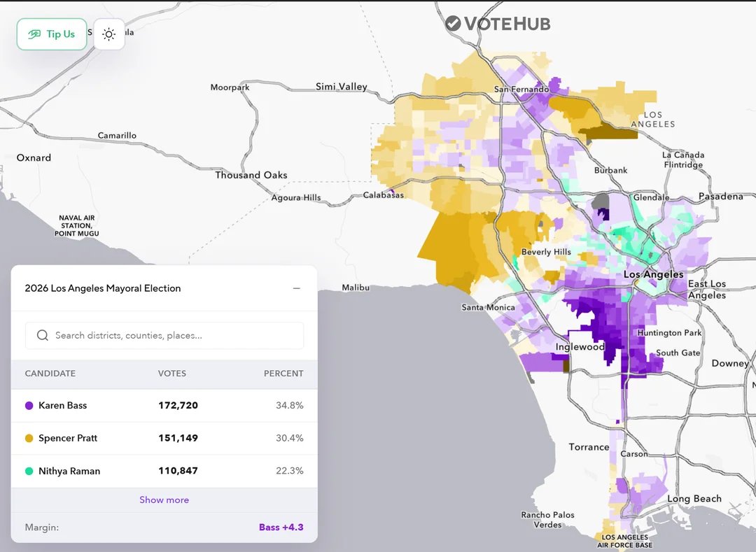The width and height of the screenshot is (756, 552).
Task: Click the Los Angeles Air Force Base label
Action: pos(625,541)
